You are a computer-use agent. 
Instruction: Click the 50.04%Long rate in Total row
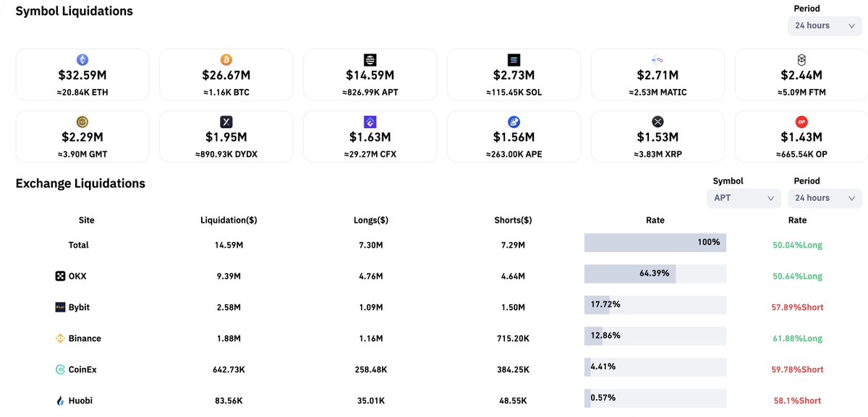(x=797, y=245)
